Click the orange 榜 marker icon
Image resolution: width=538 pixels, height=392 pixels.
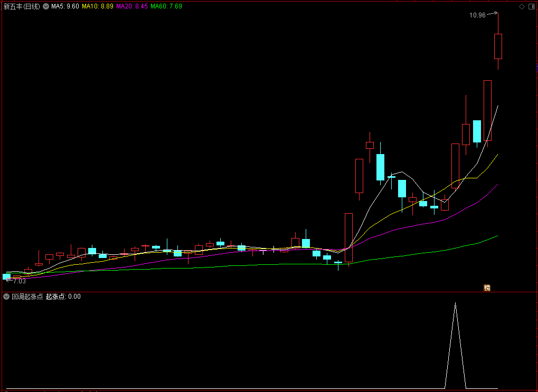point(487,288)
